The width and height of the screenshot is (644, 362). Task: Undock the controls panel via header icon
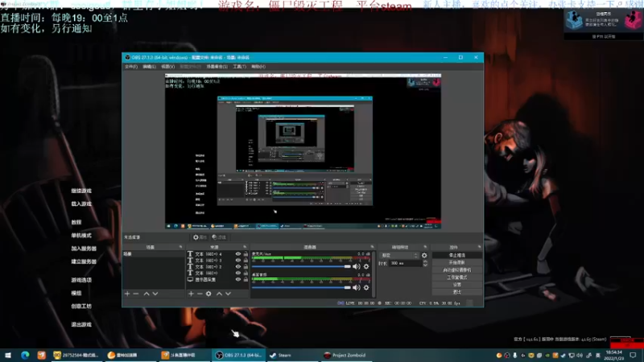(x=479, y=247)
